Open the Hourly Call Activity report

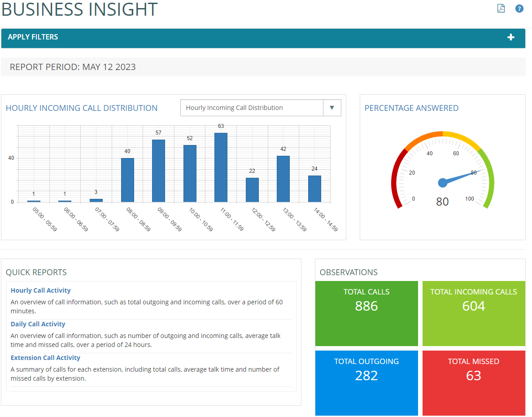[x=41, y=290]
